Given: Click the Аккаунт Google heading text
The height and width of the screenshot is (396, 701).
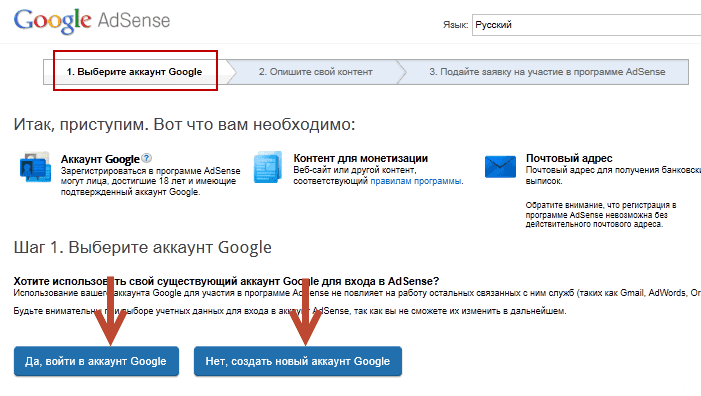Looking at the screenshot, I should pos(100,159).
